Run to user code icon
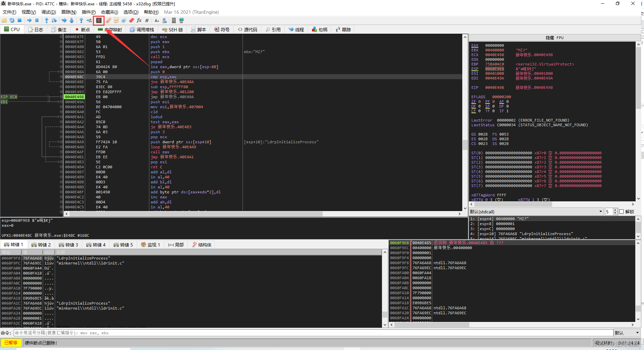 pyautogui.click(x=89, y=20)
